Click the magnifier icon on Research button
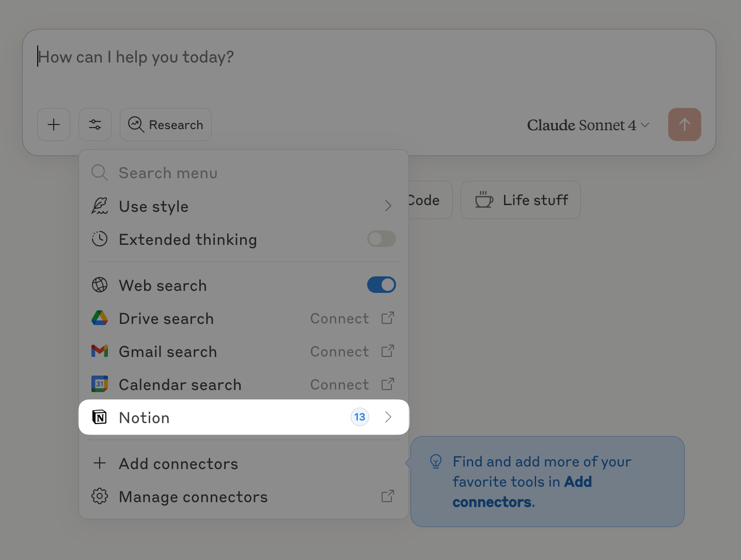Viewport: 741px width, 560px height. click(136, 125)
